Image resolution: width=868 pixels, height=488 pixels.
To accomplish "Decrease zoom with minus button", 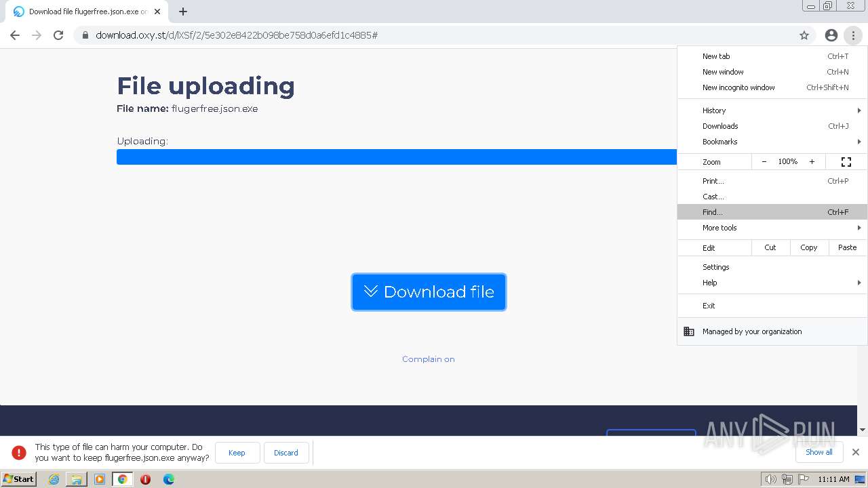I will (x=764, y=162).
